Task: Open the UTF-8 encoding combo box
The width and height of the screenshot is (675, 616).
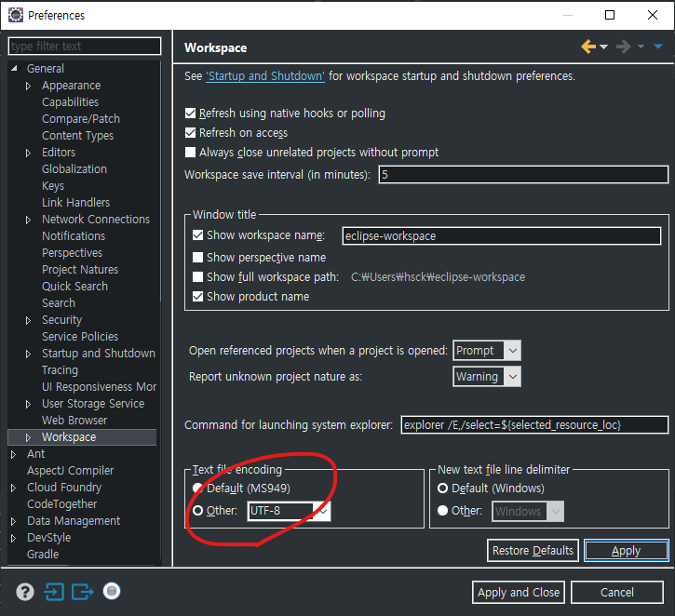Action: point(289,511)
